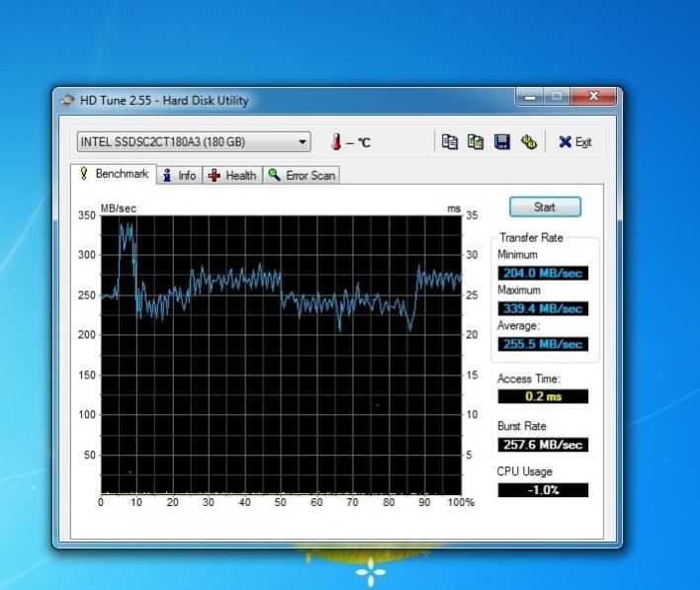Switch to the Error Scan tab
Viewport: 700px width, 590px height.
[x=302, y=175]
